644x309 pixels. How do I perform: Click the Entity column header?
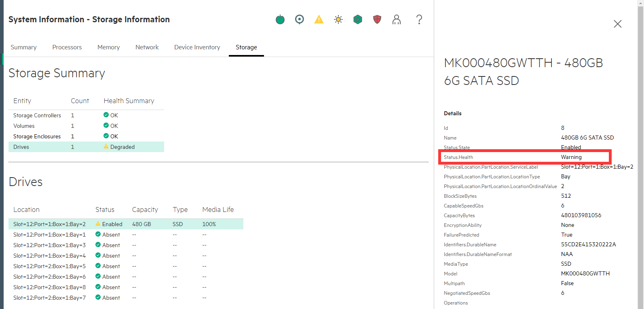coord(22,101)
